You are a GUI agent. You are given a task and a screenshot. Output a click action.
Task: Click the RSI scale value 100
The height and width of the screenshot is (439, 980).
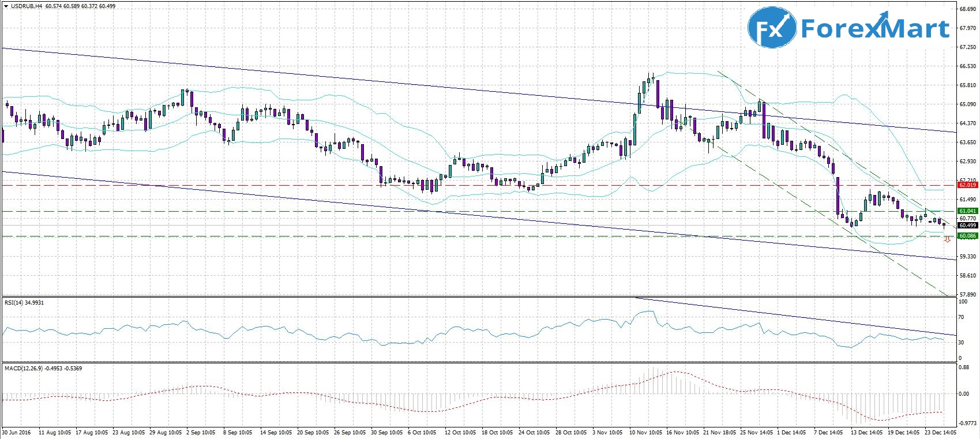click(x=963, y=302)
